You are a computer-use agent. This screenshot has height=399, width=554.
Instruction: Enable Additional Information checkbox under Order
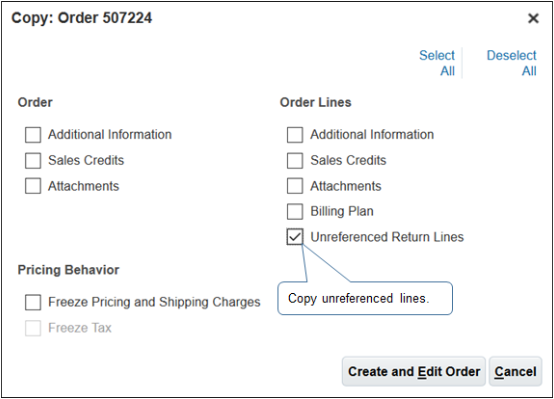point(33,135)
